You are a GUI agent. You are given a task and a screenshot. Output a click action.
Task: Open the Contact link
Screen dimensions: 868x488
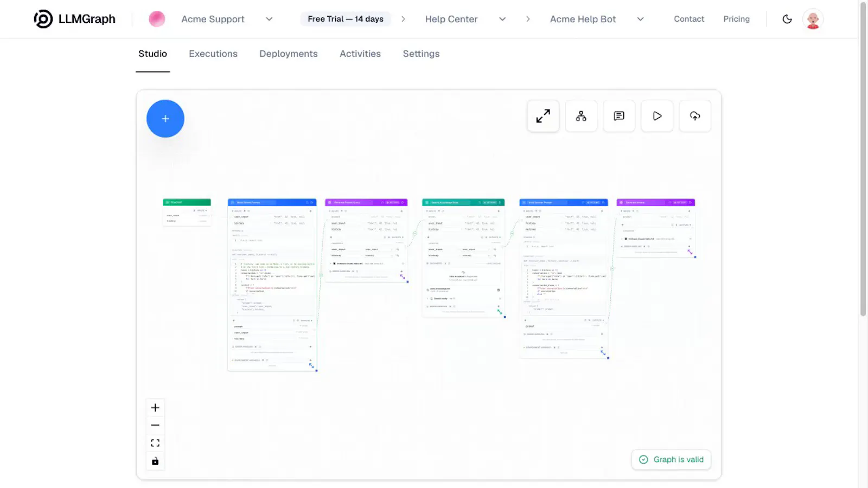pyautogui.click(x=689, y=19)
